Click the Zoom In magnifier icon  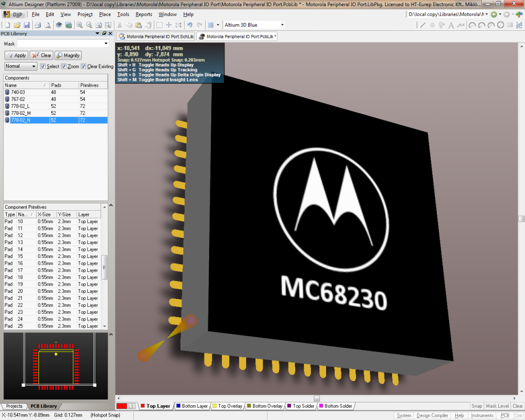(x=79, y=25)
